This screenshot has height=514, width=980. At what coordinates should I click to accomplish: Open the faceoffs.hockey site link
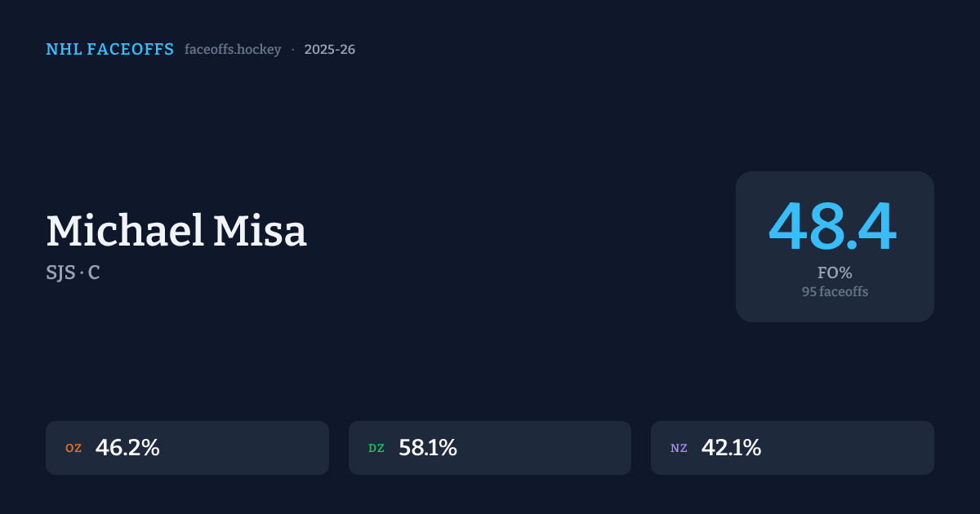click(233, 50)
